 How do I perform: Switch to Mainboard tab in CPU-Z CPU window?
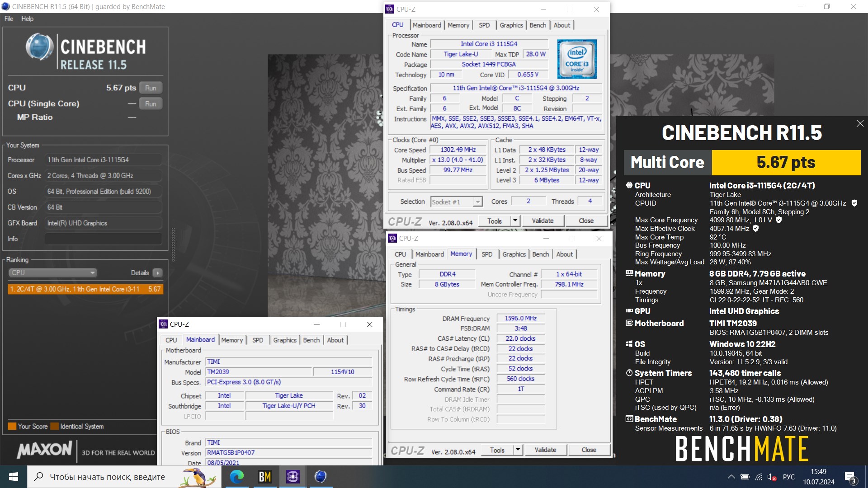coord(427,25)
